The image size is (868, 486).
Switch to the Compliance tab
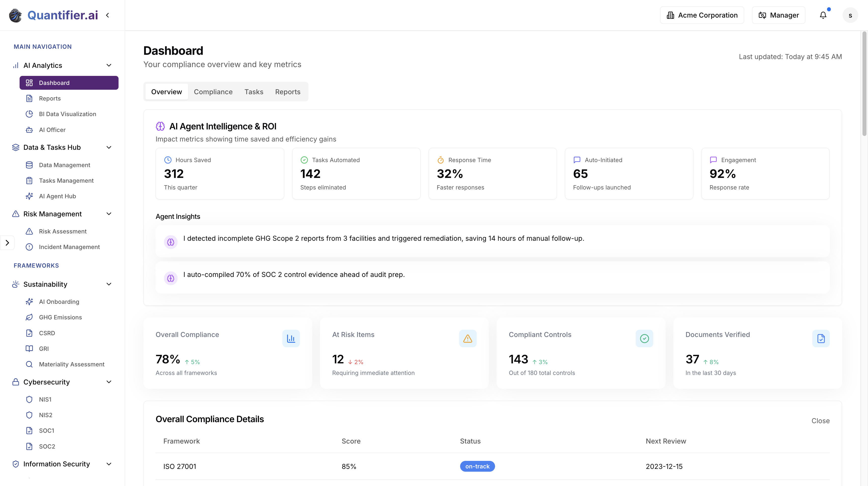(213, 92)
